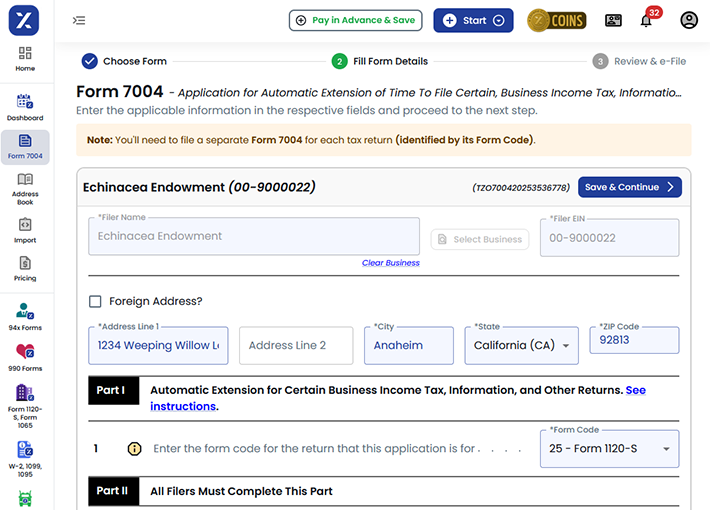Open Pricing in the sidebar
Image resolution: width=710 pixels, height=510 pixels.
click(25, 269)
